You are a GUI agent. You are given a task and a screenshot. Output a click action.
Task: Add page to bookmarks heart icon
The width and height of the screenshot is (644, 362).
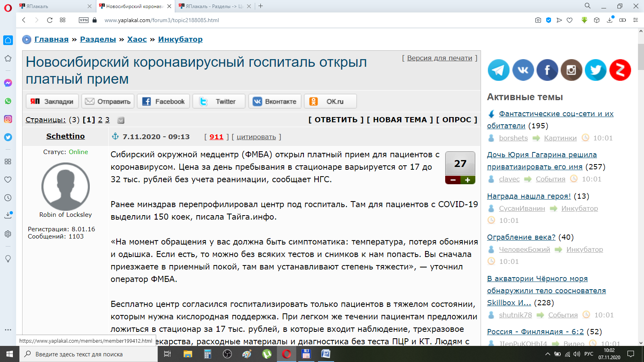pos(570,20)
